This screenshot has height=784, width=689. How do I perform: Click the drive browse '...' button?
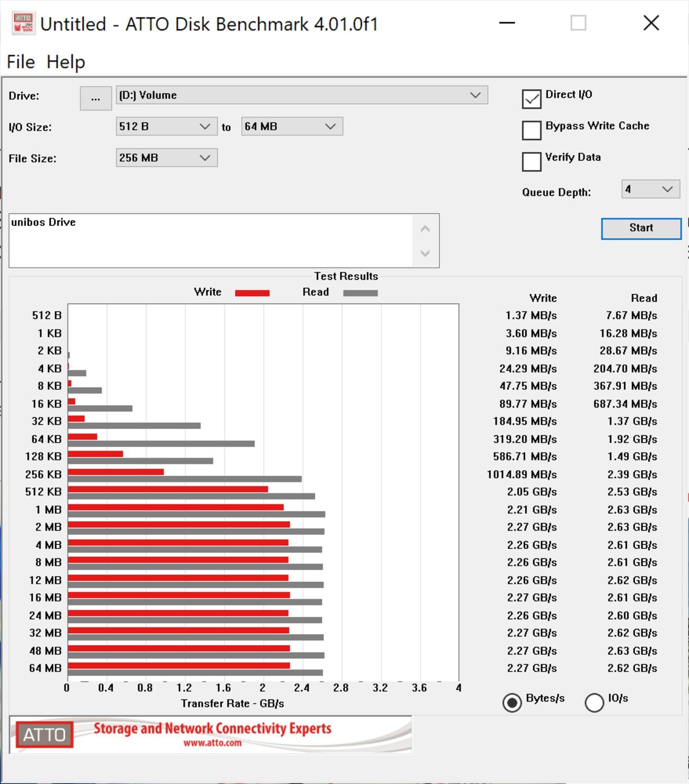point(96,98)
